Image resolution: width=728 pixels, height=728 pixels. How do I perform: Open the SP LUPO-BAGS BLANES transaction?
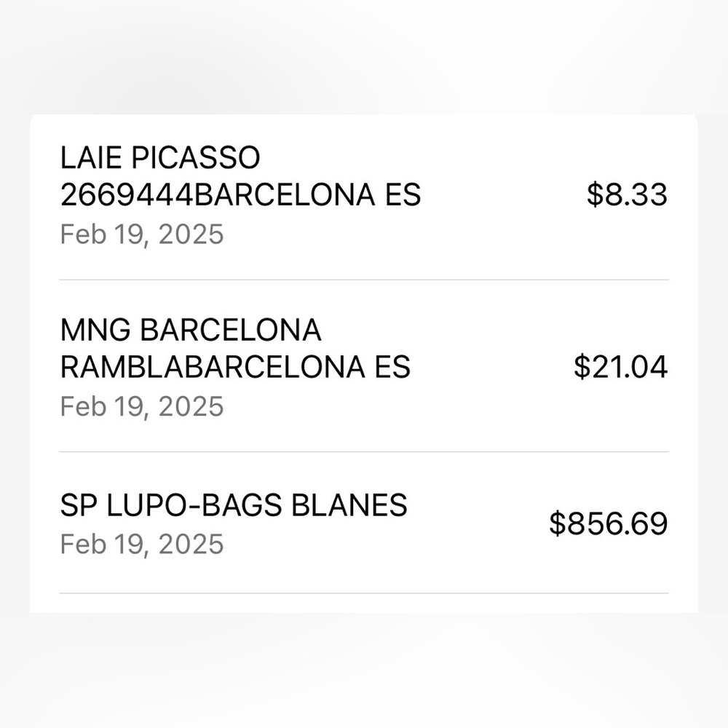point(363,523)
